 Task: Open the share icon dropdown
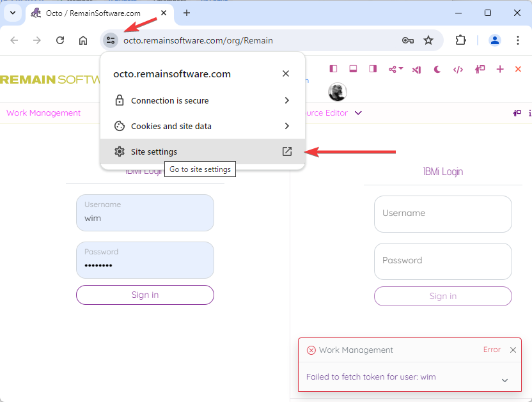point(395,69)
